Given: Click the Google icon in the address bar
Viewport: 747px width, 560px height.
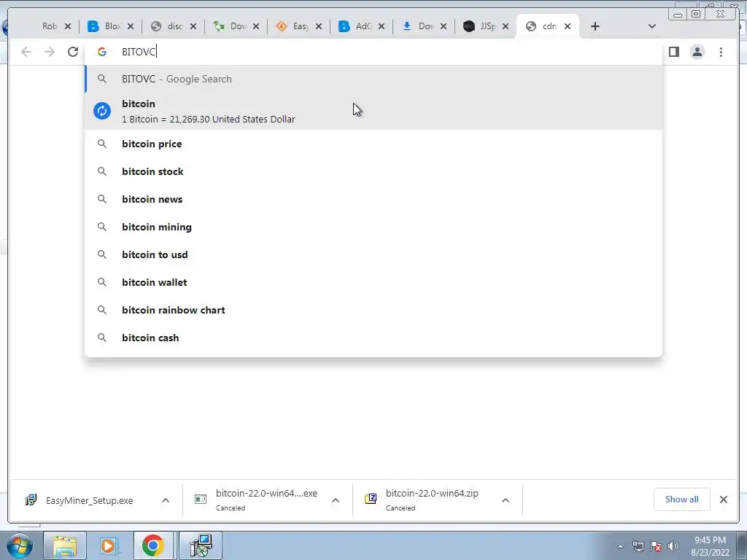Looking at the screenshot, I should pyautogui.click(x=102, y=52).
